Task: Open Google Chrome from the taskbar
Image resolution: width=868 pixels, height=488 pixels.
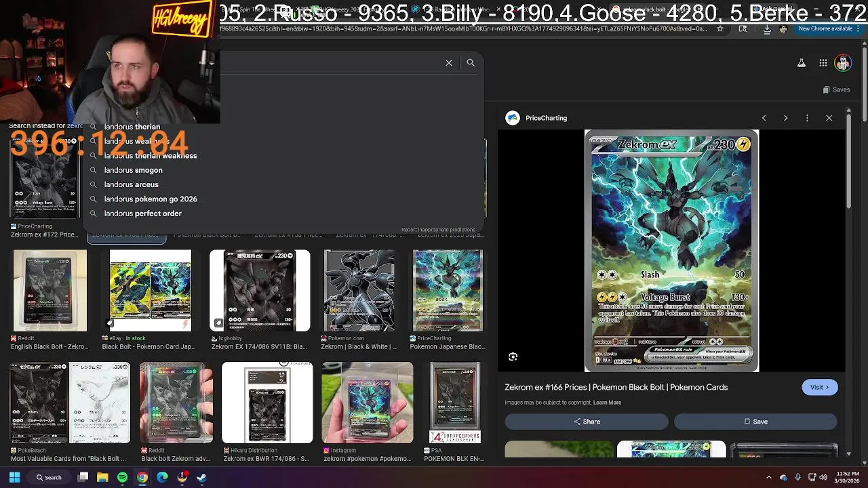Action: 142,477
